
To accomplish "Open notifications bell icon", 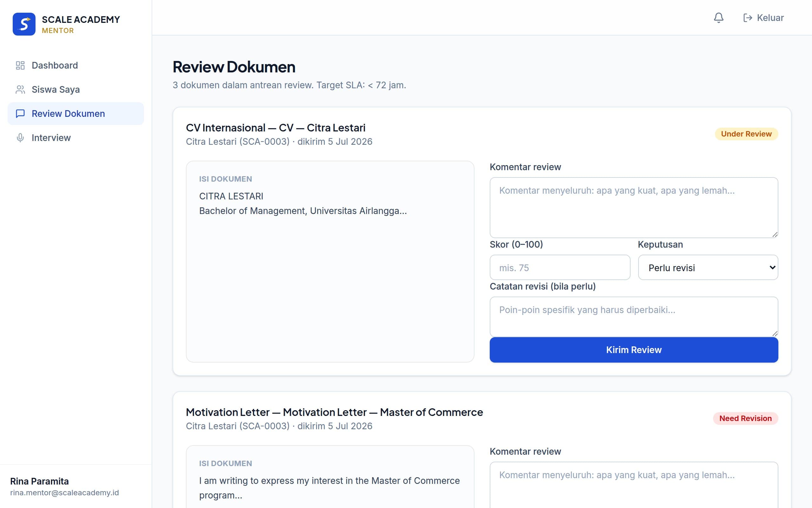I will point(718,18).
